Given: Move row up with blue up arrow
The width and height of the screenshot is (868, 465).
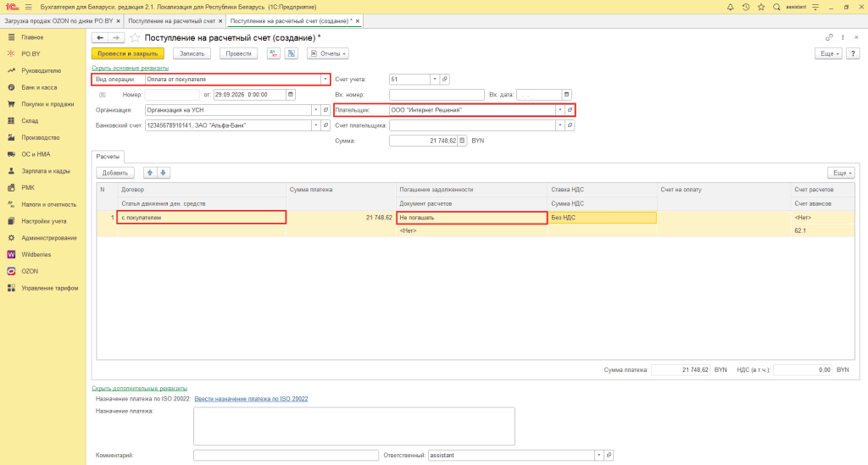Looking at the screenshot, I should pos(149,173).
